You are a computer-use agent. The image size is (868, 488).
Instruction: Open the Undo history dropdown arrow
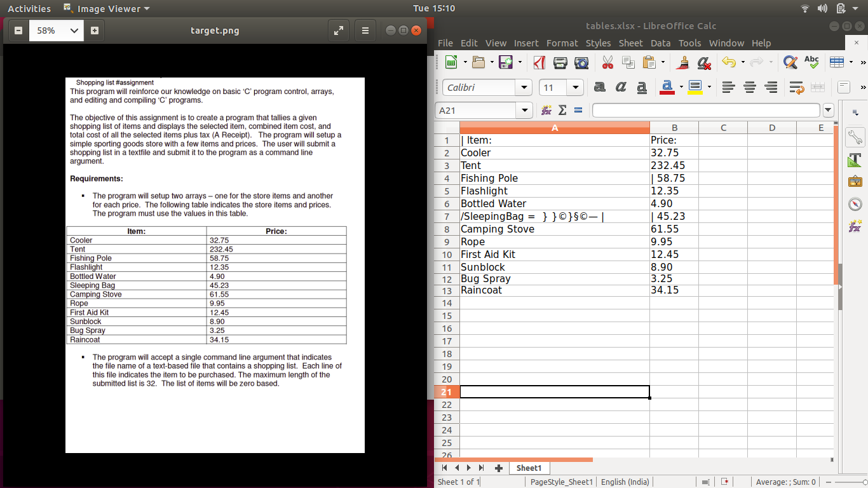[x=742, y=62]
